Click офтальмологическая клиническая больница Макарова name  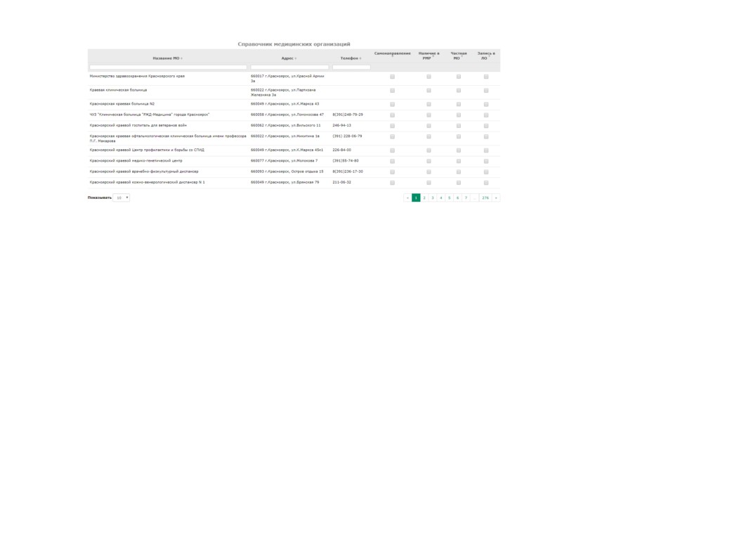coord(168,138)
